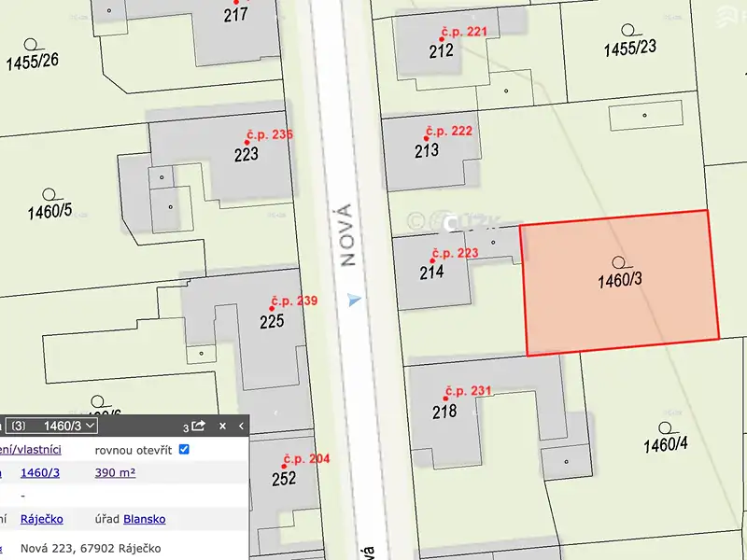Follow the 1460/3 parcel link in info panel

(40, 472)
